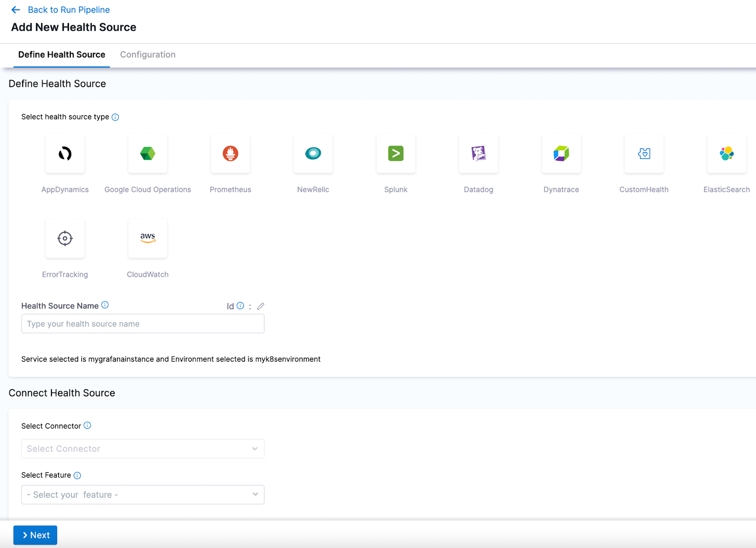
Task: Choose Dynatrace health source type
Action: (561, 154)
